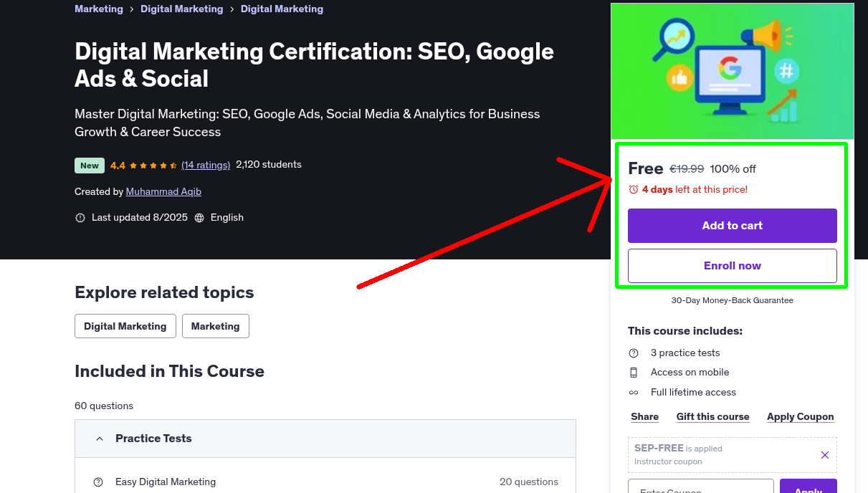Click 30-Day Money-Back Guarantee text

733,301
